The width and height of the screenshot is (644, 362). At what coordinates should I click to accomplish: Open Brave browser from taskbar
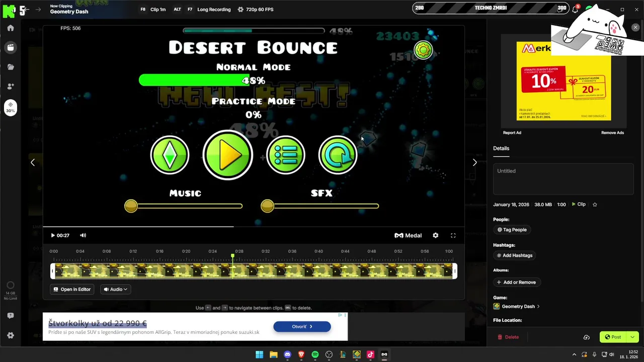[x=301, y=354]
